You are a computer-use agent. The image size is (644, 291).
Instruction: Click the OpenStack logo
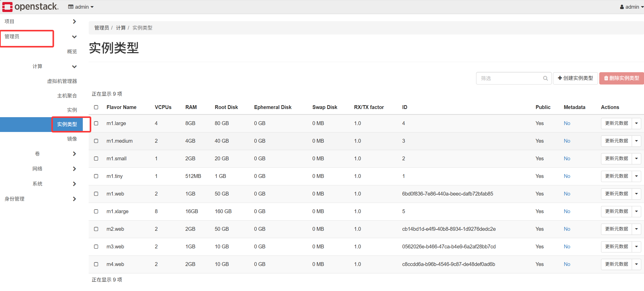(30, 7)
